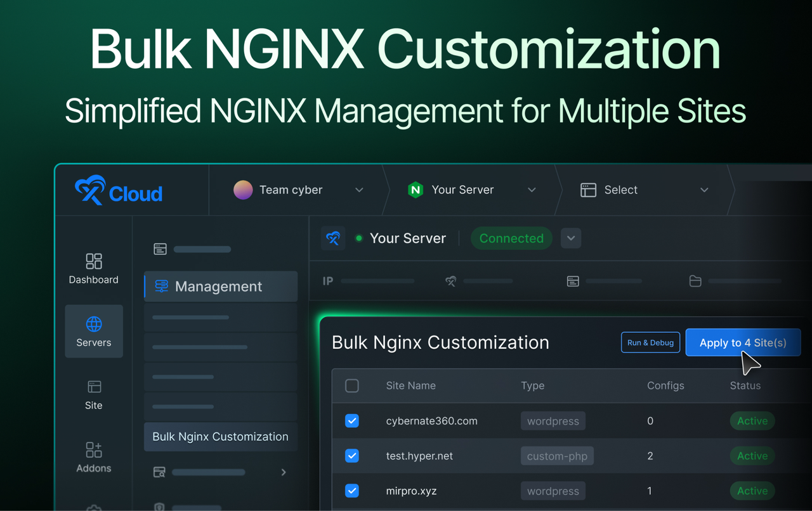Uncheck the mirpro.xyz site checkbox
Image resolution: width=812 pixels, height=511 pixels.
click(352, 491)
